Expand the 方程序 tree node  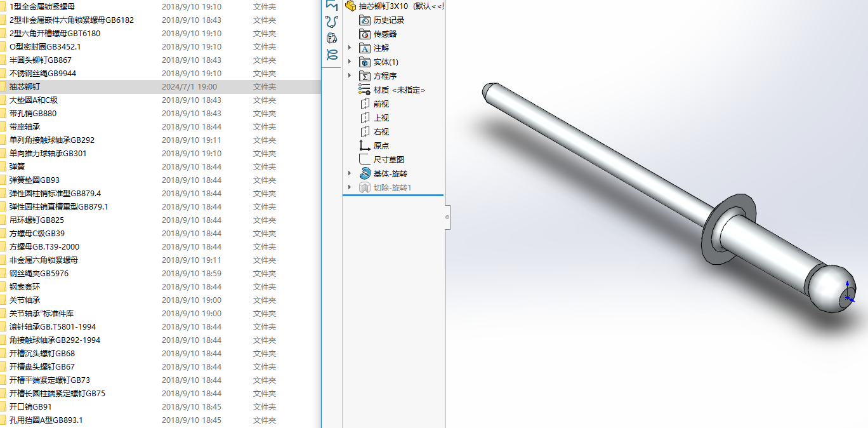pos(350,76)
